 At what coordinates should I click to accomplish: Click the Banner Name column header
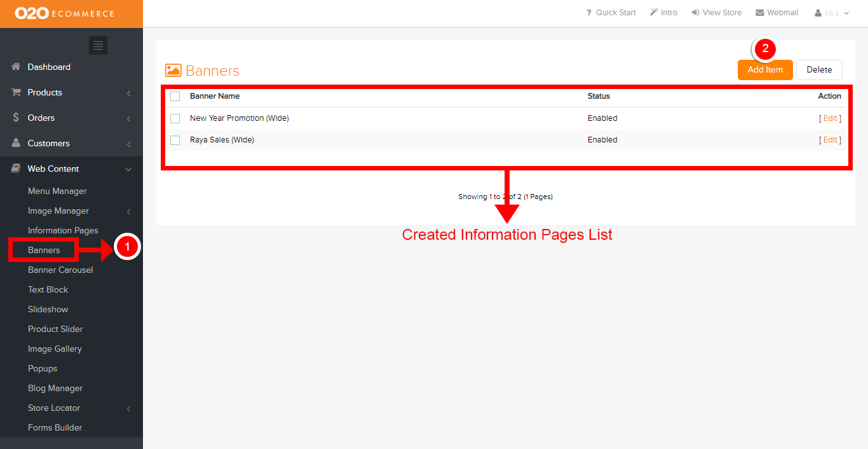(215, 96)
